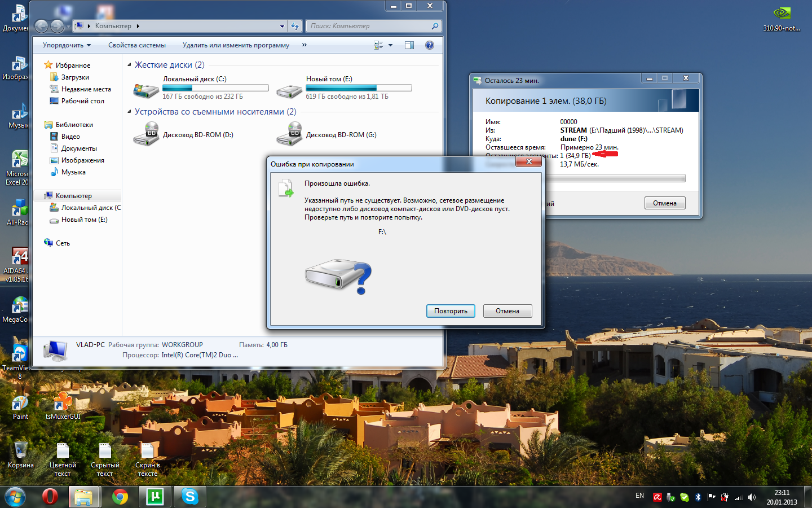Open Google Chrome from the taskbar
The image size is (812, 508).
point(120,497)
